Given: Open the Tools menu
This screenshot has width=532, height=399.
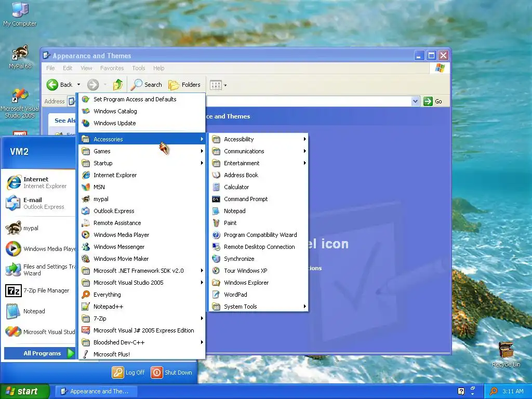Looking at the screenshot, I should click(x=138, y=68).
